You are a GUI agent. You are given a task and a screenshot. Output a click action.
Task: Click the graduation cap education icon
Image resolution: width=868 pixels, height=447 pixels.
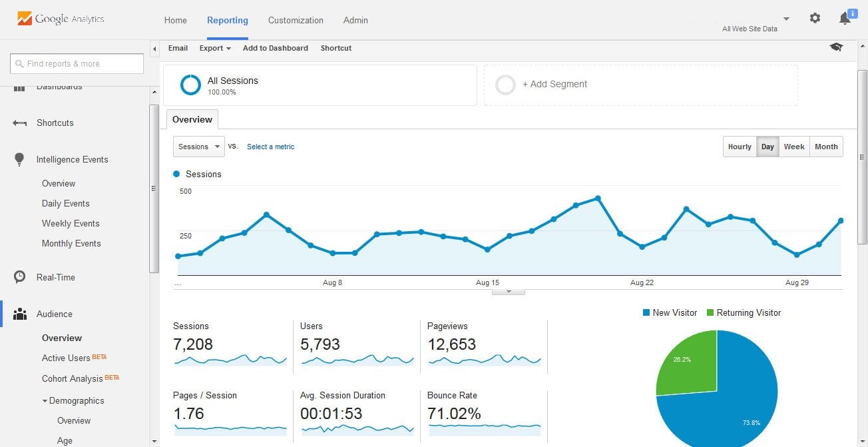click(836, 47)
